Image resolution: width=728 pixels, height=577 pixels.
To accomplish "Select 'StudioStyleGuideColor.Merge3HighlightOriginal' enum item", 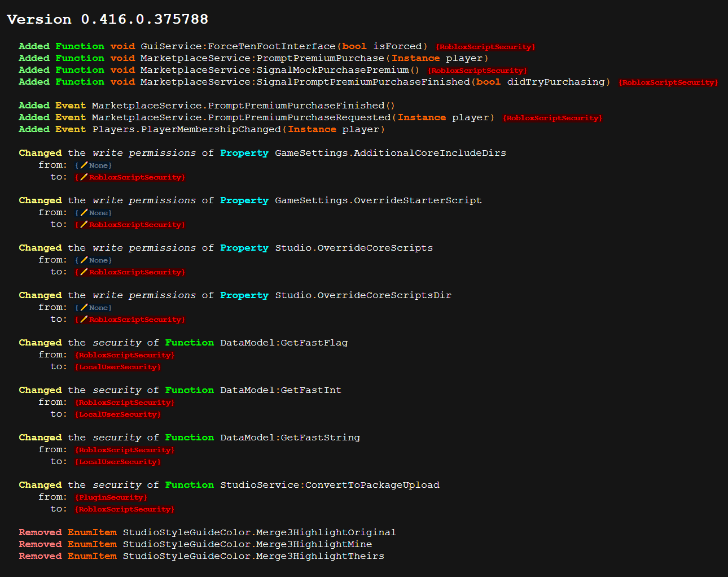I will [260, 532].
